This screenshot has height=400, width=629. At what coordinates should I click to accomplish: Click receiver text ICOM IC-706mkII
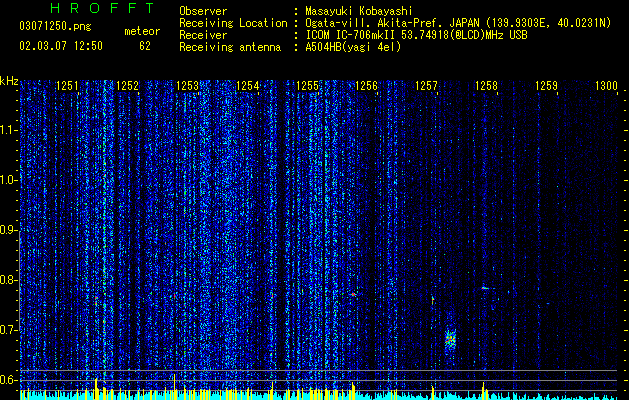pos(350,35)
